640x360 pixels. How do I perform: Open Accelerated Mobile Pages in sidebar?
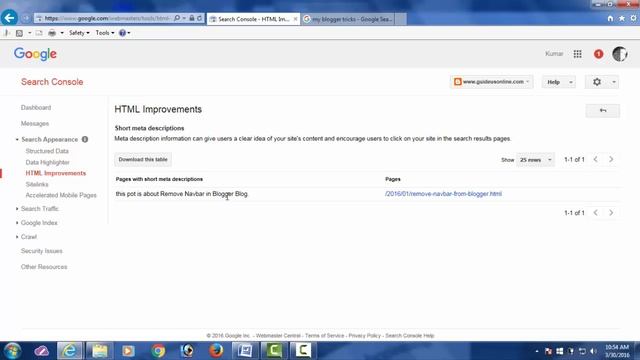61,196
